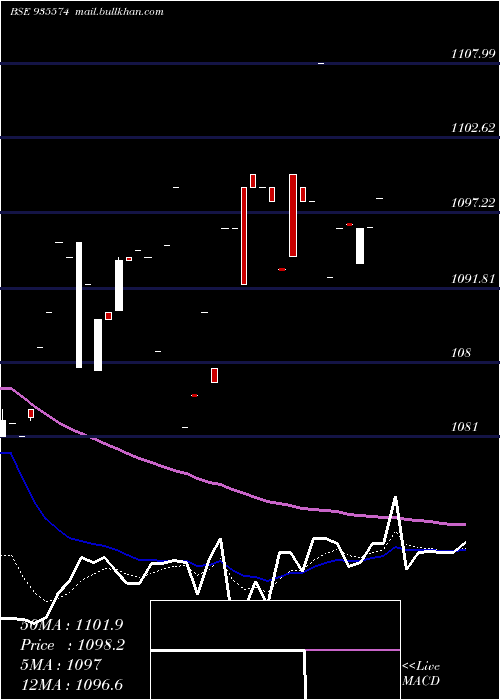Click the 1107.99 price level label
The height and width of the screenshot is (700, 500).
click(x=473, y=54)
